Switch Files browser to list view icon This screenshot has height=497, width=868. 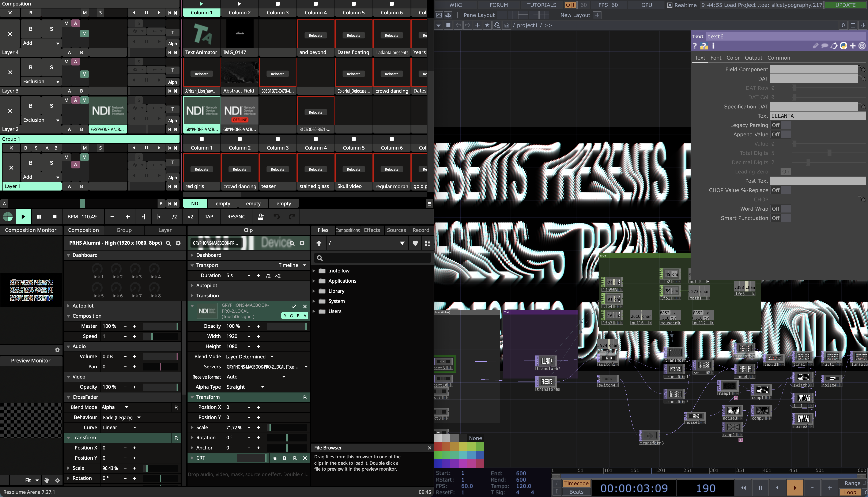tap(427, 243)
